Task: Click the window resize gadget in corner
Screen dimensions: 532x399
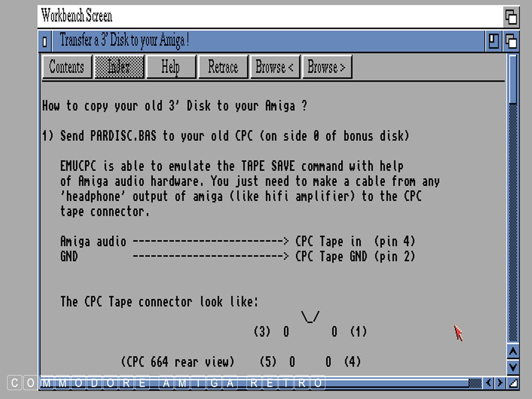Action: click(512, 383)
